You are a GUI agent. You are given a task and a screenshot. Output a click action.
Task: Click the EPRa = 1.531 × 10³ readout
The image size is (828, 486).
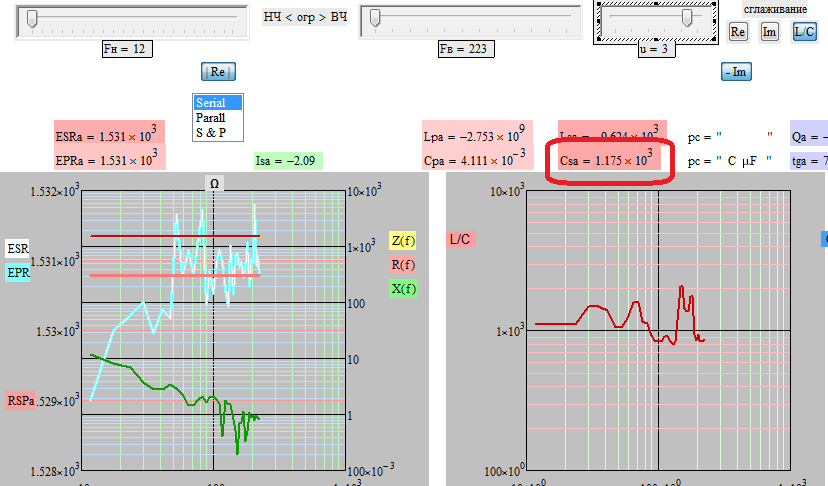tap(110, 157)
